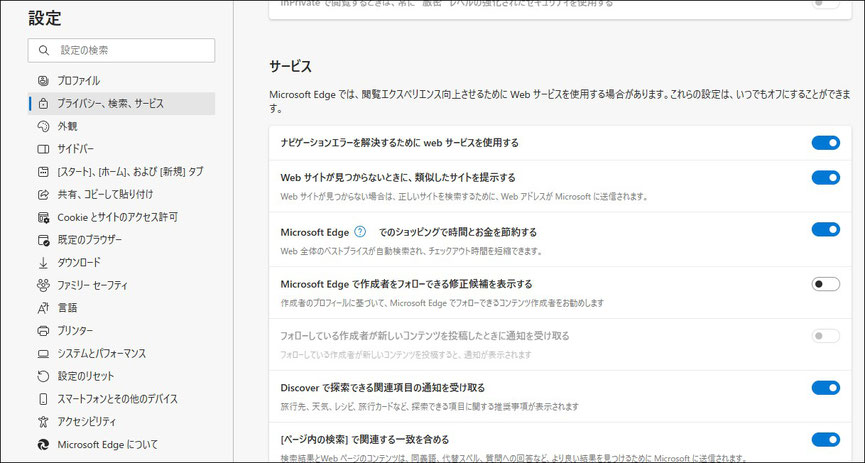
Task: Click the help question mark next to Microsoft Edge shopping
Action: click(x=360, y=232)
